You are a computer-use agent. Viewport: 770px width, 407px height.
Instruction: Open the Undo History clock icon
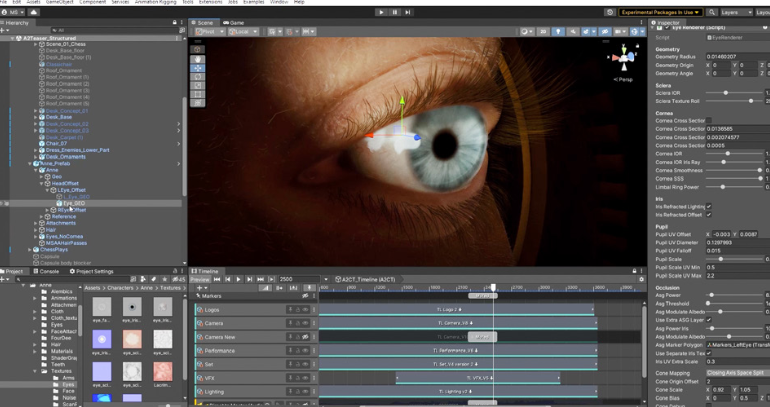pyautogui.click(x=611, y=12)
